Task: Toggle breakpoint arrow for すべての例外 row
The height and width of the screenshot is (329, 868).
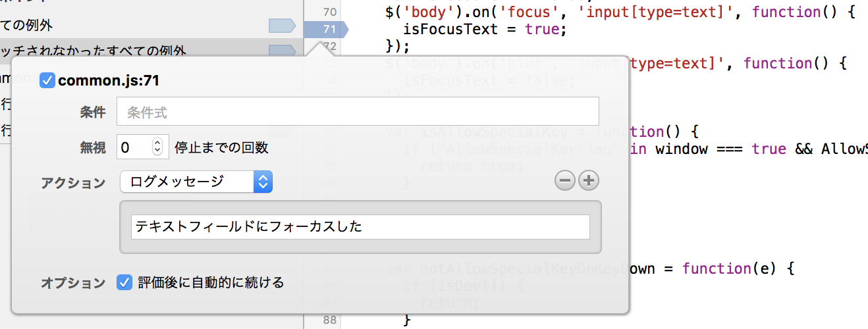Action: (x=283, y=26)
